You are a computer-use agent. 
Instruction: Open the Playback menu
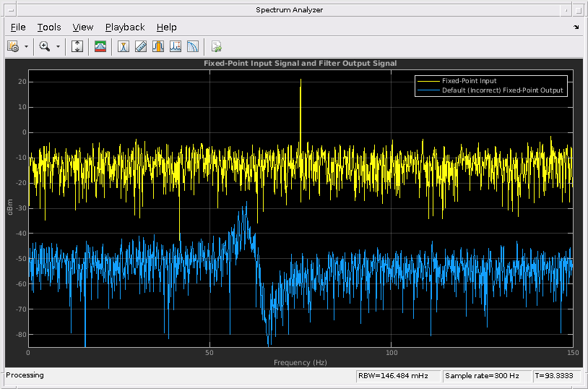pyautogui.click(x=125, y=27)
